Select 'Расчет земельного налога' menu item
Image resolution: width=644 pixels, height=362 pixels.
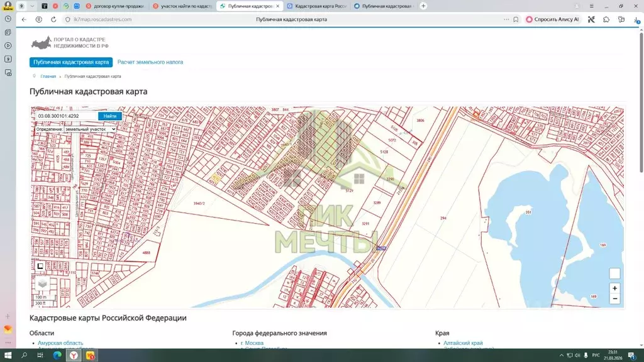click(x=150, y=62)
